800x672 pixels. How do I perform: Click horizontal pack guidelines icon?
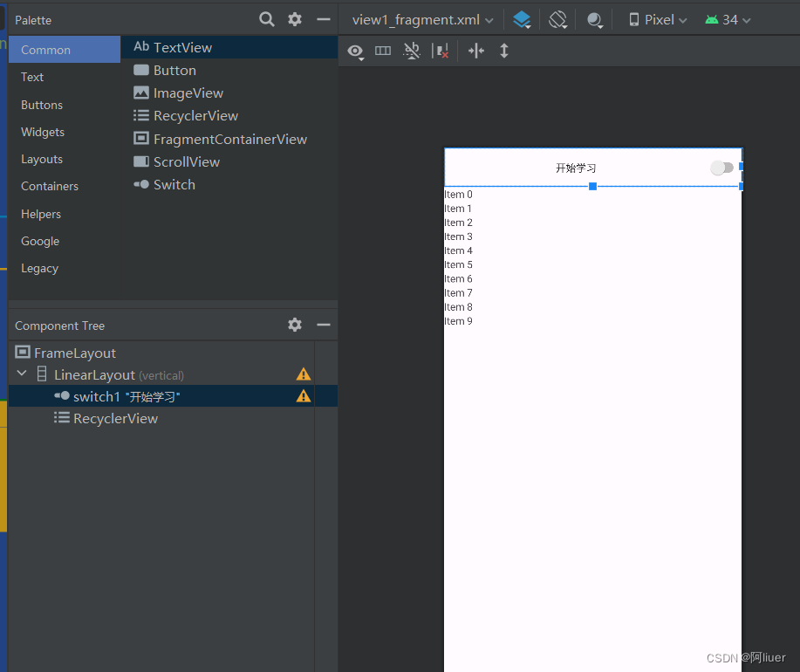(476, 51)
